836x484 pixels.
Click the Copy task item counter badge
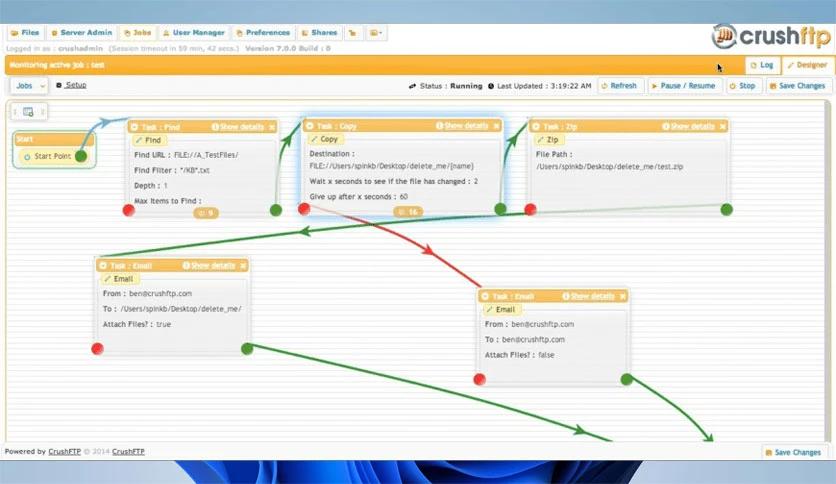(x=408, y=212)
